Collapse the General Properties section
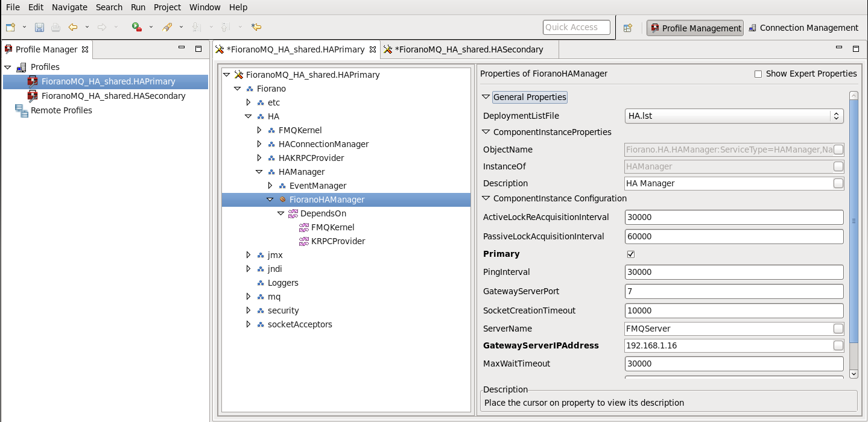This screenshot has height=422, width=868. point(487,97)
